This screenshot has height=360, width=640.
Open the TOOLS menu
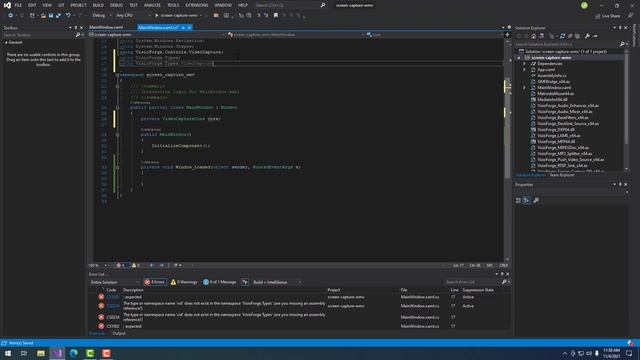[173, 5]
